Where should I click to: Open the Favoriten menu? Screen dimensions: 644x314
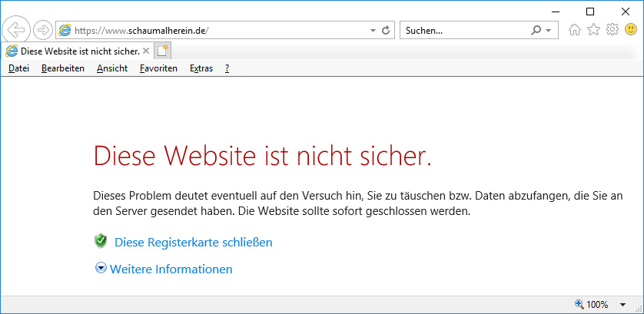tap(158, 68)
